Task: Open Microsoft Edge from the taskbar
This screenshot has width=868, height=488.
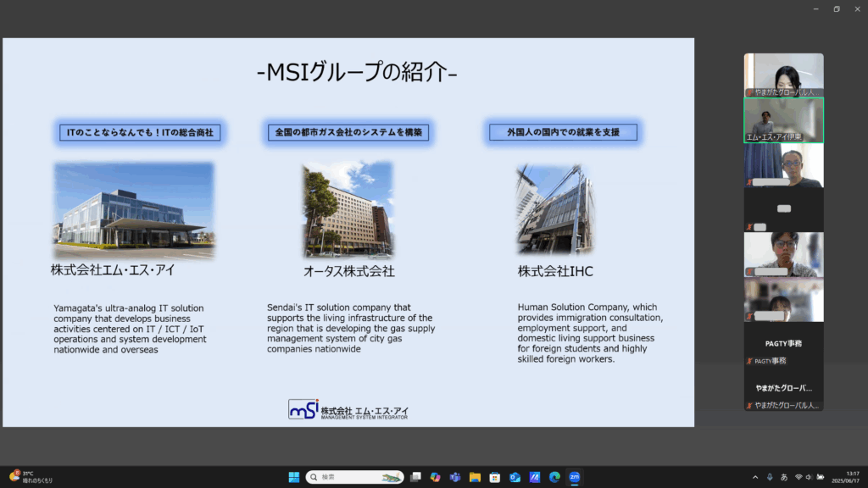Action: pos(554,477)
